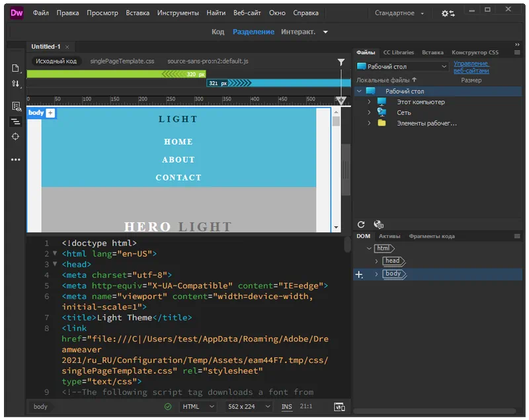Open the Инструменты menu
Image resolution: width=529 pixels, height=420 pixels.
(178, 13)
